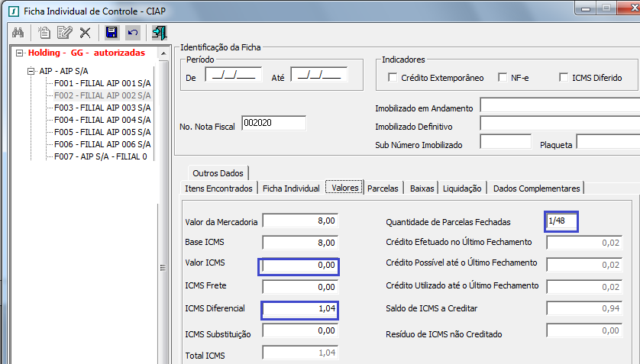Collapse the AIP - AIP S/A branch
The height and width of the screenshot is (364, 640).
[x=31, y=71]
